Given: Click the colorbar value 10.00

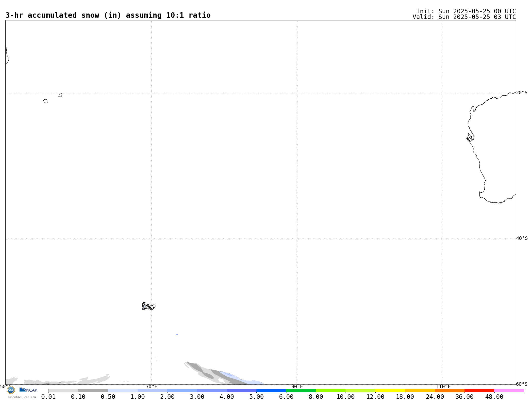Looking at the screenshot, I should tap(346, 397).
